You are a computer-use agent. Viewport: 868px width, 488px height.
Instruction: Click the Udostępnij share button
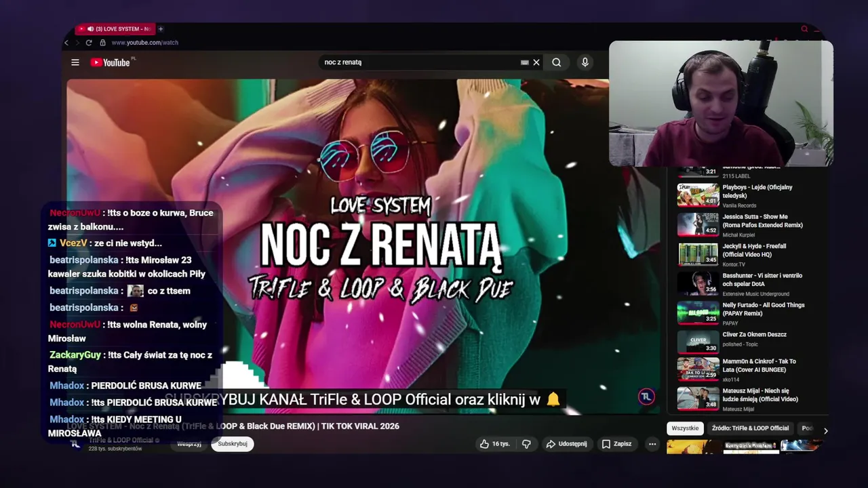pos(567,444)
